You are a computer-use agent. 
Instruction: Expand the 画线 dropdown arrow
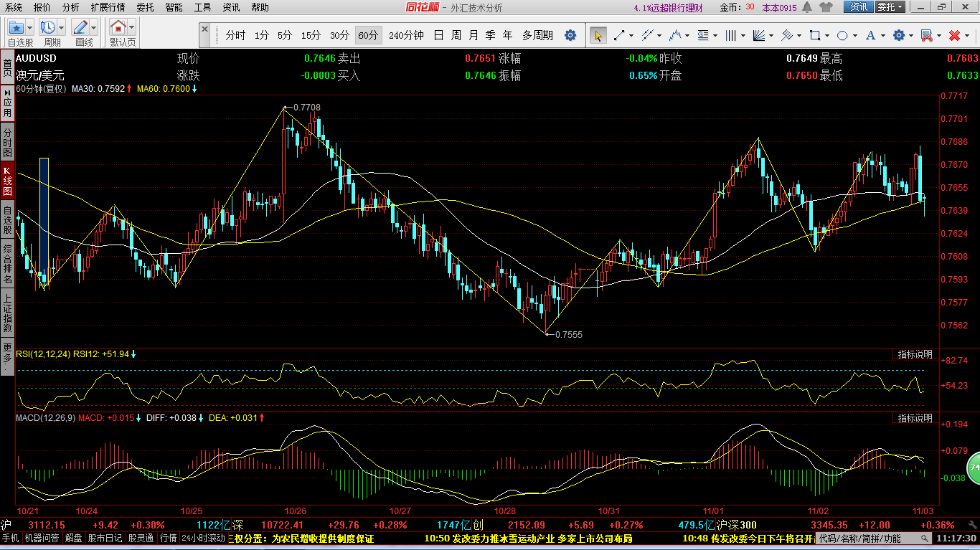[94, 28]
